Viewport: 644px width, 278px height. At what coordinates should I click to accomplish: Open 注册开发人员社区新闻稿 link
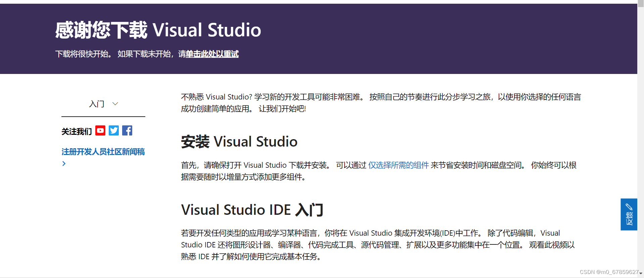pos(103,152)
